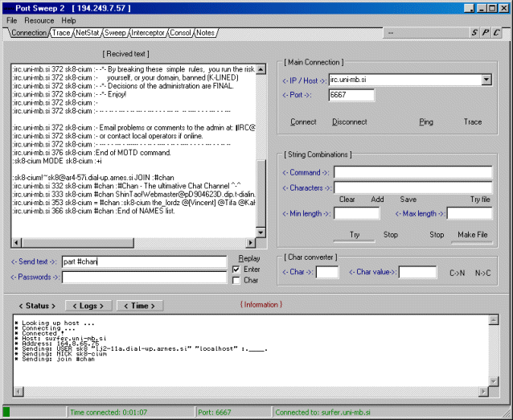Switch to the Interceptor tab
Viewport: 513px width, 420px height.
[x=147, y=33]
